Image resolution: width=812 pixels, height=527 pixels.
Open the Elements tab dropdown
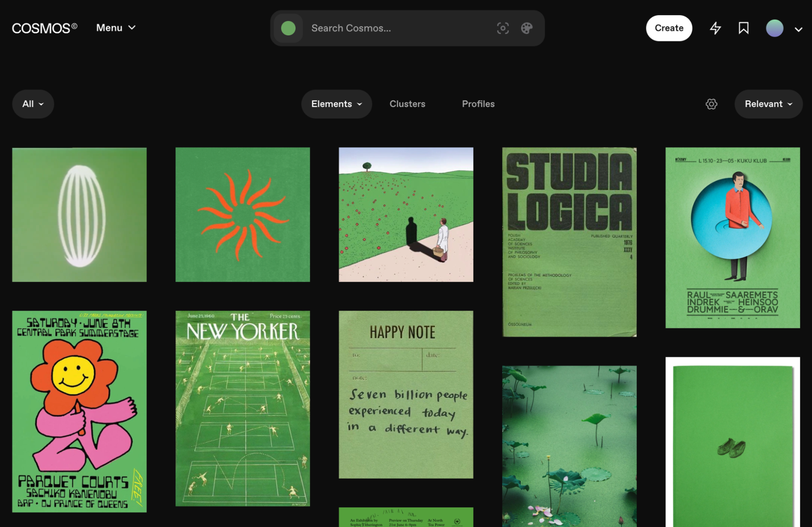click(x=336, y=104)
